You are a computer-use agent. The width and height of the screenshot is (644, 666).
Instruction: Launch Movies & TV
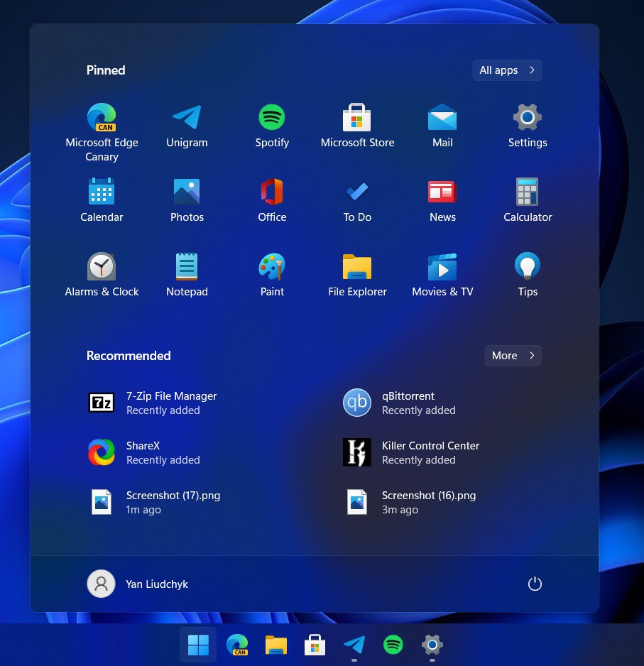click(x=442, y=274)
